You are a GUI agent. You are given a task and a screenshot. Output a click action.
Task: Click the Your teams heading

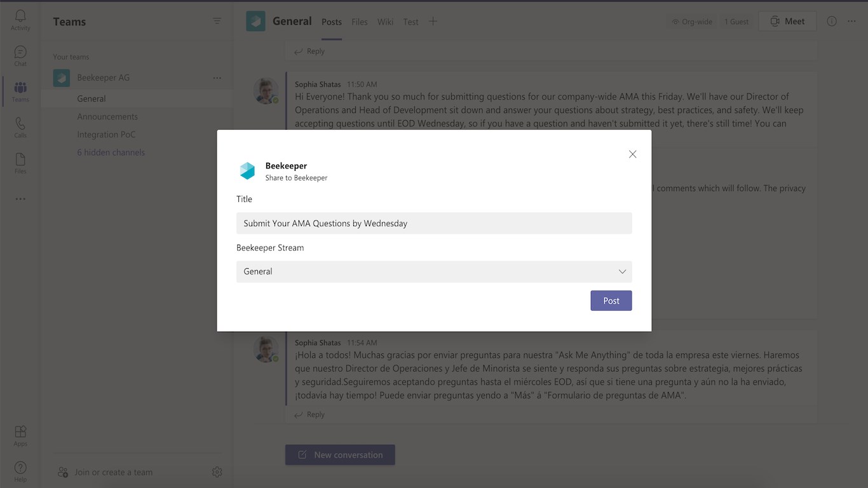(71, 57)
